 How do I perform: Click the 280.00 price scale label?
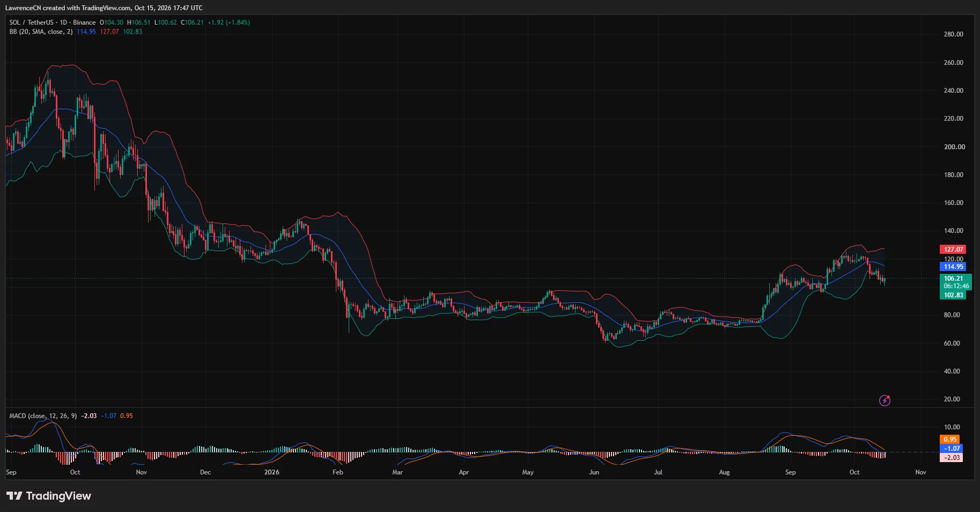coord(954,34)
